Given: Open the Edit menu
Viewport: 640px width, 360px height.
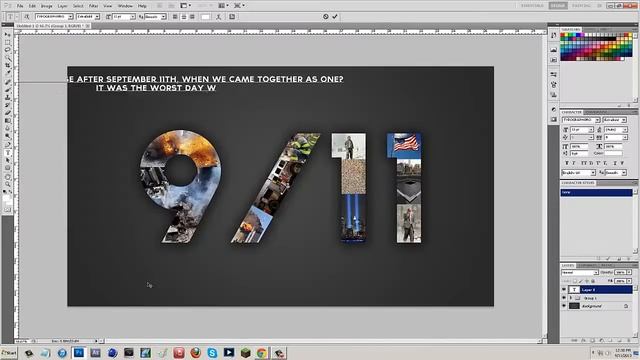Looking at the screenshot, I should click(x=33, y=6).
